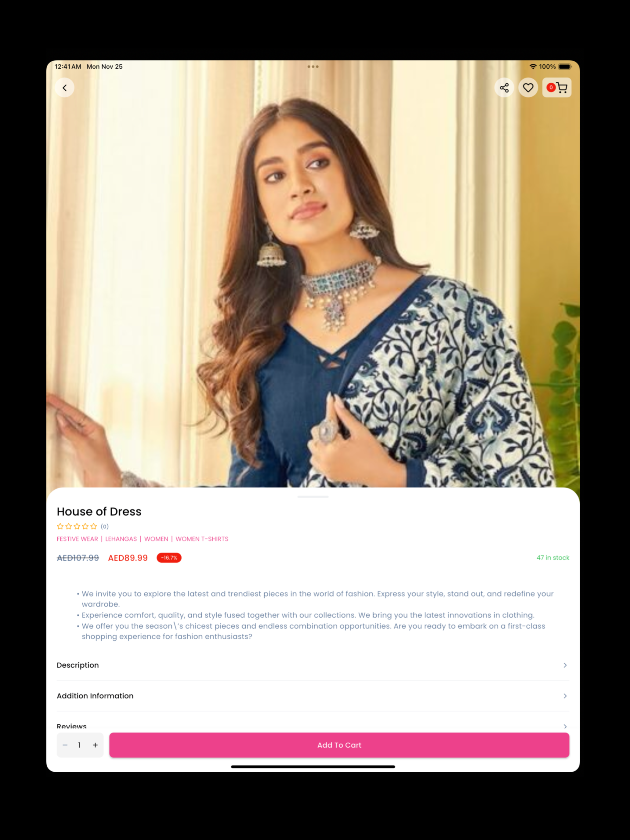Screen dimensions: 630x840
Task: Tap the sheet drag handle
Action: point(313,497)
